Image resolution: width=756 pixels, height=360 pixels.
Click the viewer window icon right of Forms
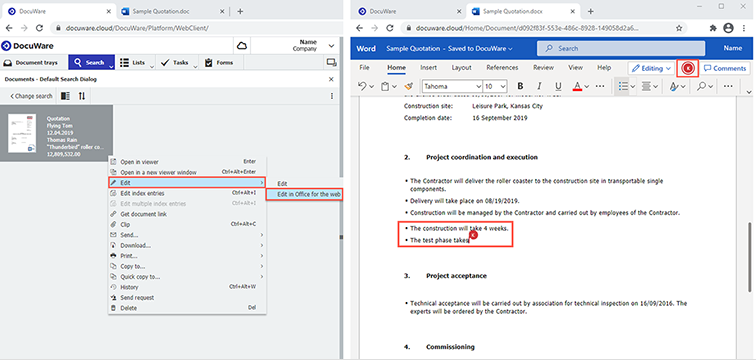[x=331, y=62]
